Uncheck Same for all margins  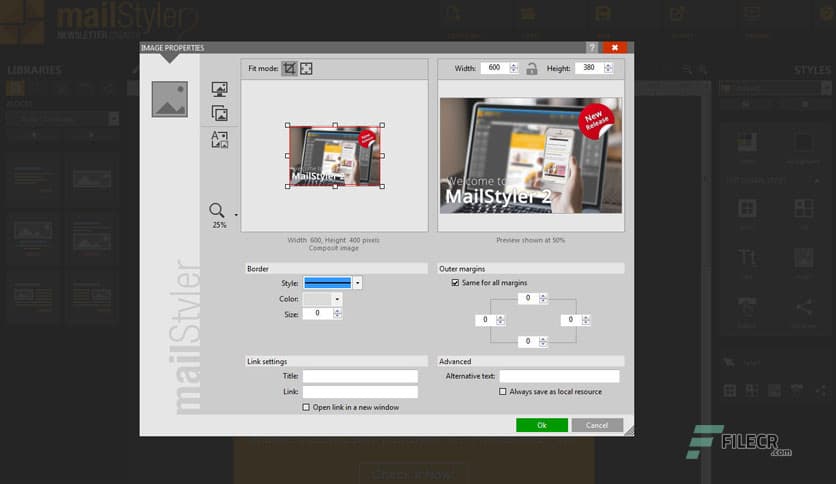tap(455, 283)
